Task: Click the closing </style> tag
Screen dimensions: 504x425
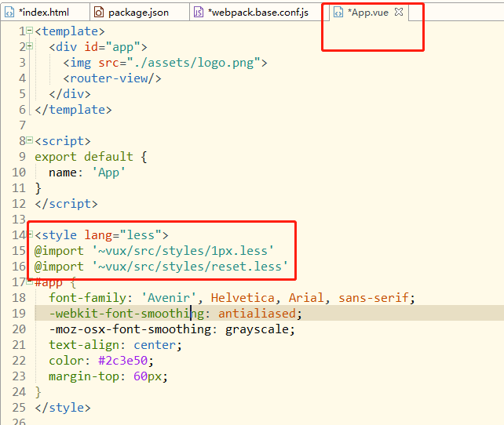Action: (63, 408)
